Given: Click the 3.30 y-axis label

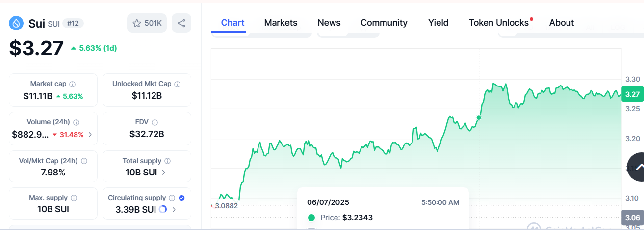Looking at the screenshot, I should [x=632, y=79].
